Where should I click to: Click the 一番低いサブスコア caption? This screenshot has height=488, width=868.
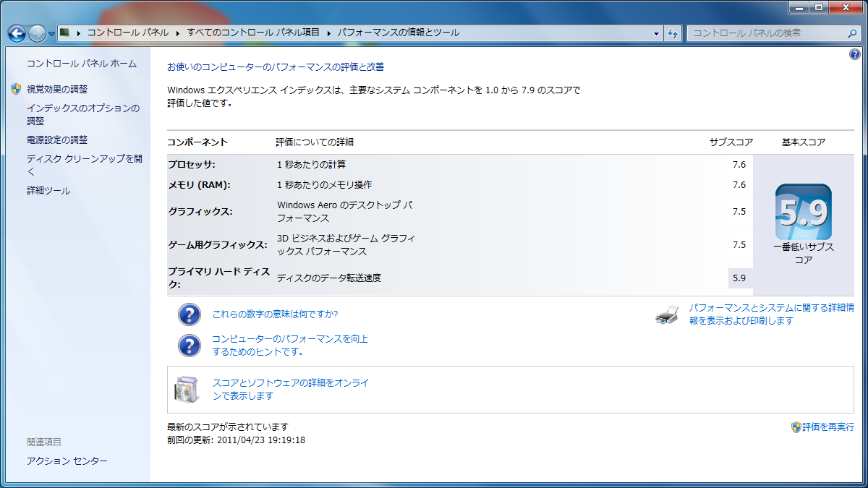[x=804, y=254]
